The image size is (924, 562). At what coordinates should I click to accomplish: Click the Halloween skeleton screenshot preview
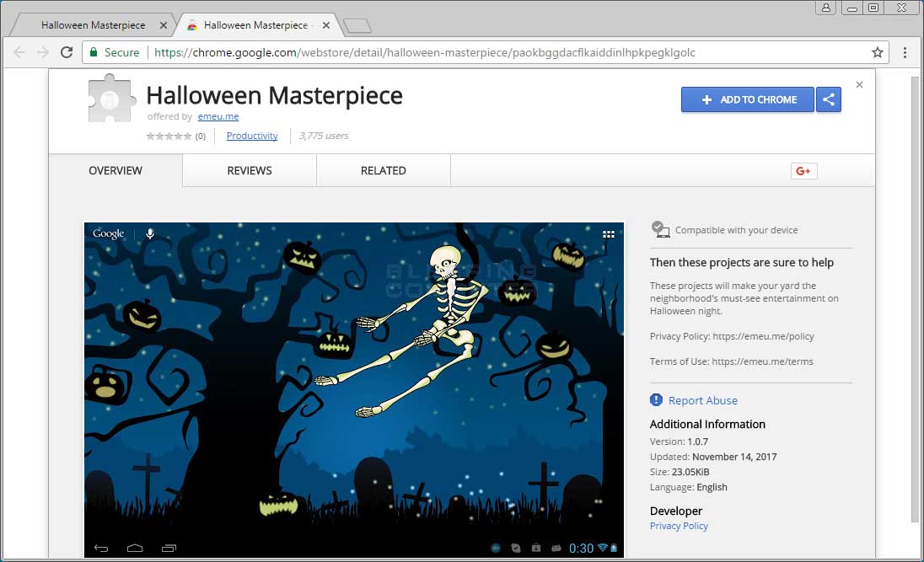[353, 389]
